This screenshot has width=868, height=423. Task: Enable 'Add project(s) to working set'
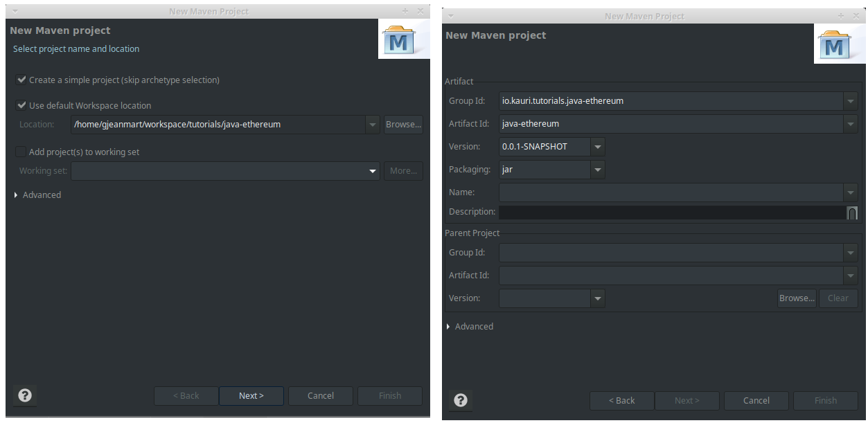point(21,152)
